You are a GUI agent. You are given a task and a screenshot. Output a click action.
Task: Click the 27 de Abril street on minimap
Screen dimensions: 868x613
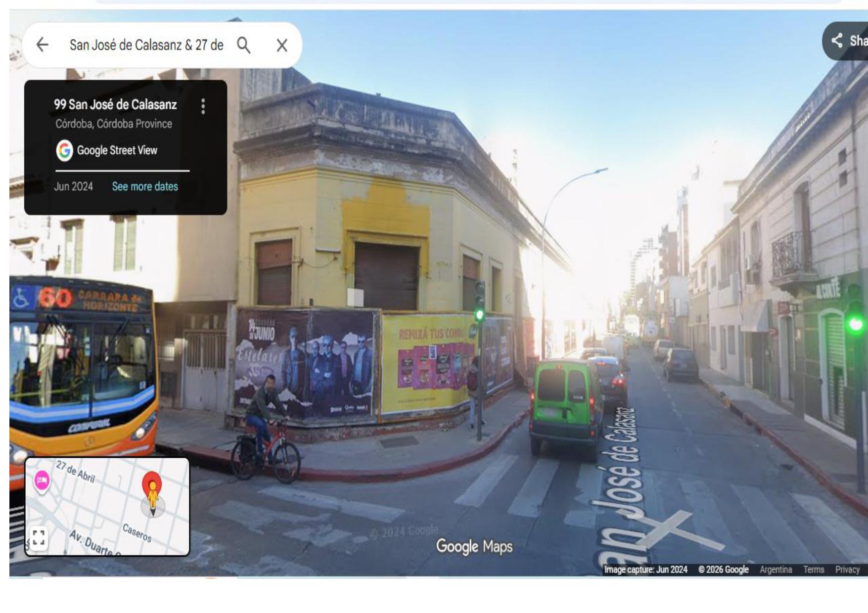tap(75, 472)
